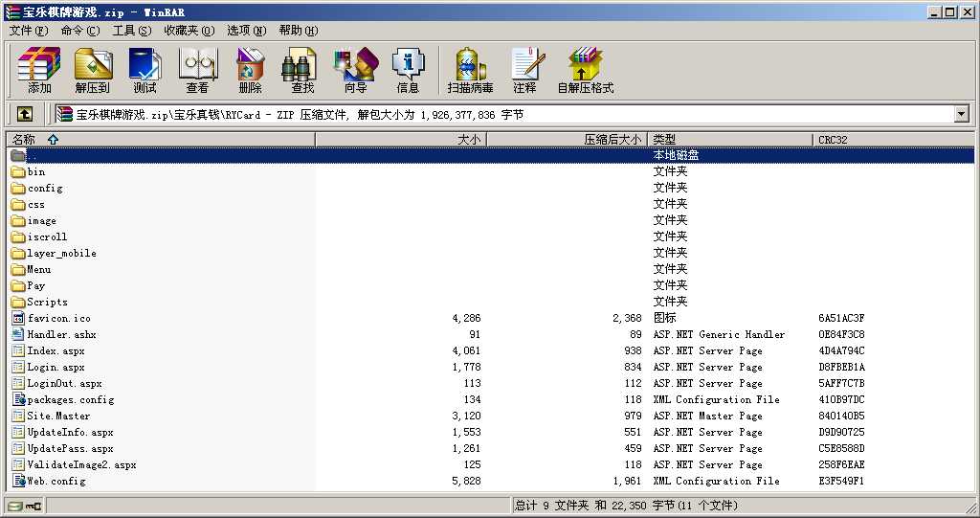Screen dimensions: 980x518
Task: Select Index.aspx file
Action: [x=48, y=350]
